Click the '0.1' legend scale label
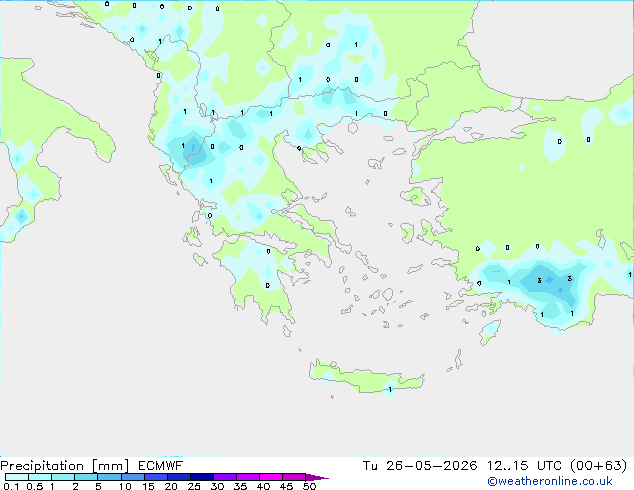The image size is (634, 490). tap(11, 486)
